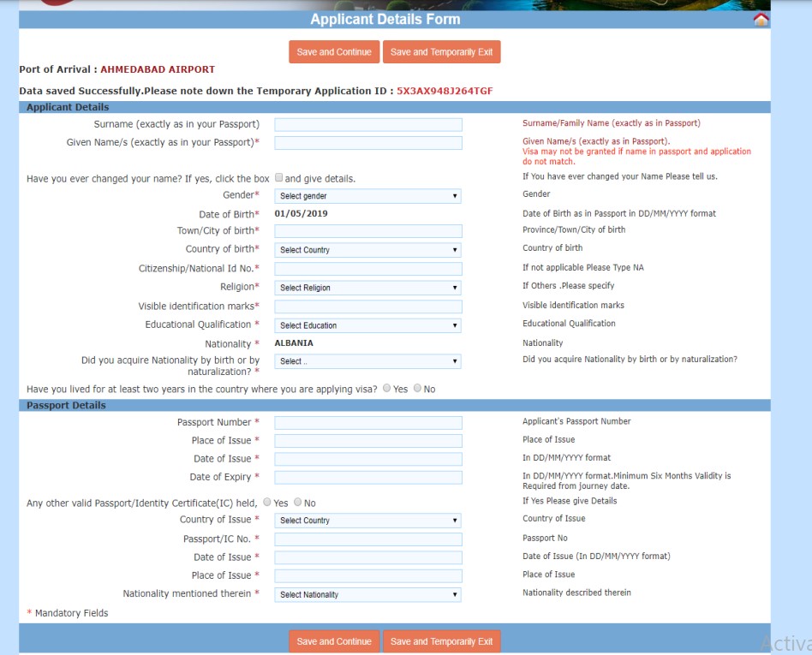Select No for lived two years question
The image size is (812, 655).
click(x=418, y=388)
